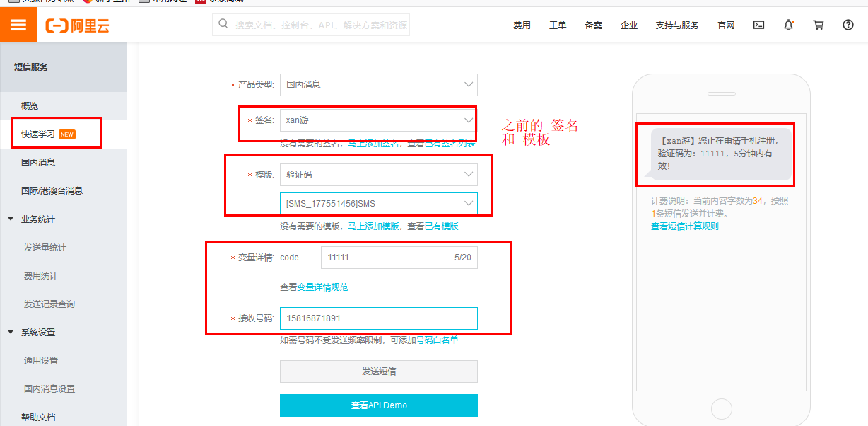Image resolution: width=868 pixels, height=426 pixels.
Task: Click the 查看API Demo button
Action: pyautogui.click(x=379, y=405)
